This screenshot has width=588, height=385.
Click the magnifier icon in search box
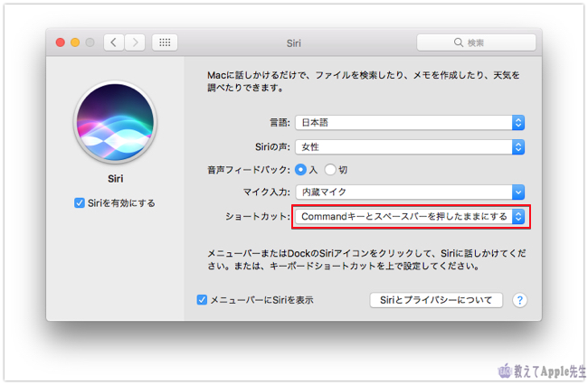pos(459,42)
